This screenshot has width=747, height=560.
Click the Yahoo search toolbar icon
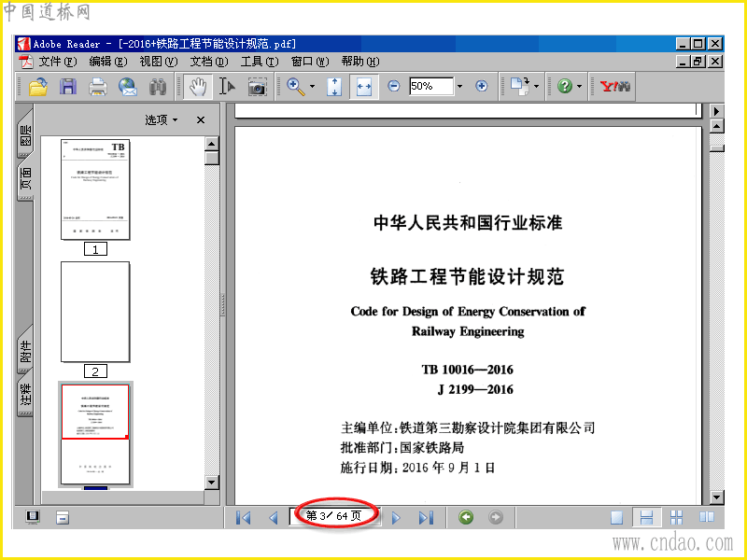coord(614,86)
